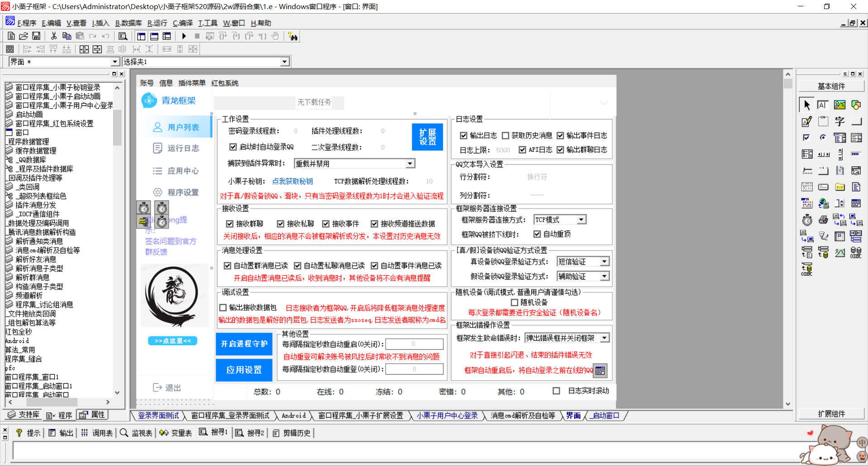Click the 点我获取秘钥 link

[292, 181]
